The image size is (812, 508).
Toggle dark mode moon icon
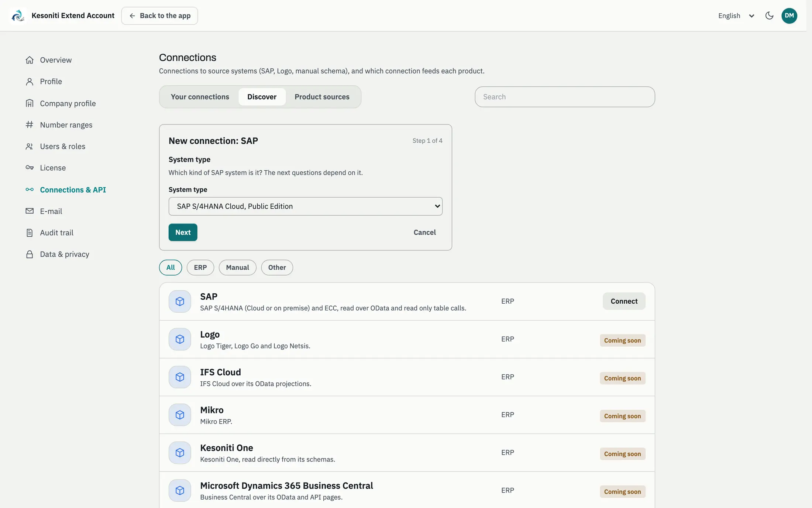point(769,16)
